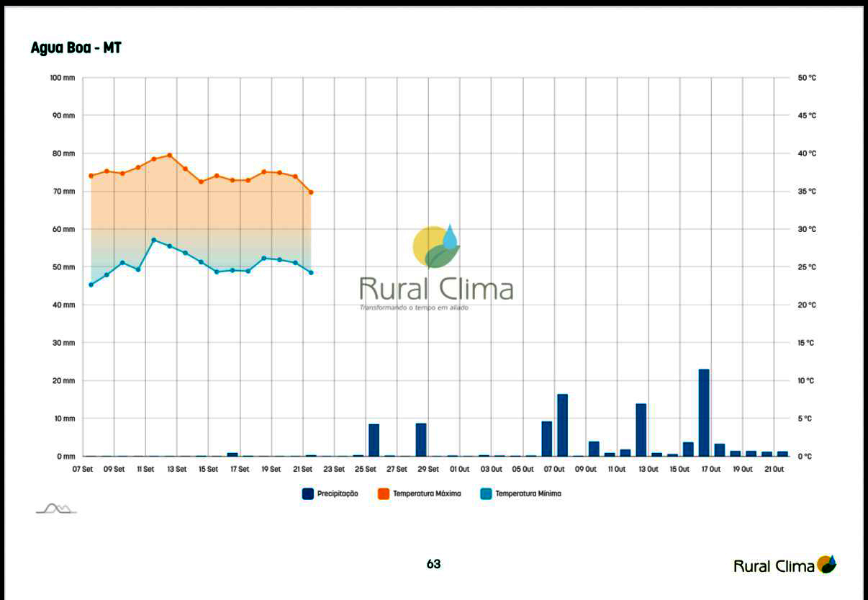Image resolution: width=868 pixels, height=600 pixels.
Task: Click the teal Temperatura Mínima legend square
Action: point(486,493)
